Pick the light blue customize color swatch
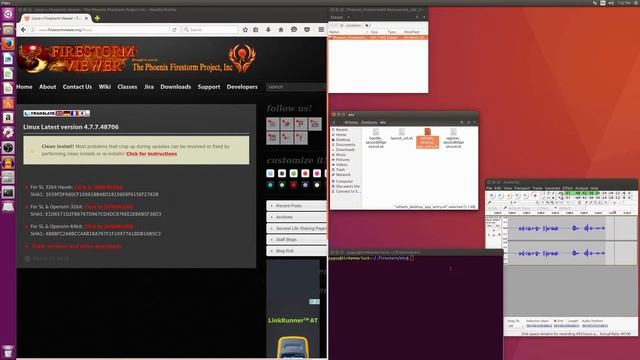Image resolution: width=640 pixels, height=360 pixels. (x=270, y=173)
